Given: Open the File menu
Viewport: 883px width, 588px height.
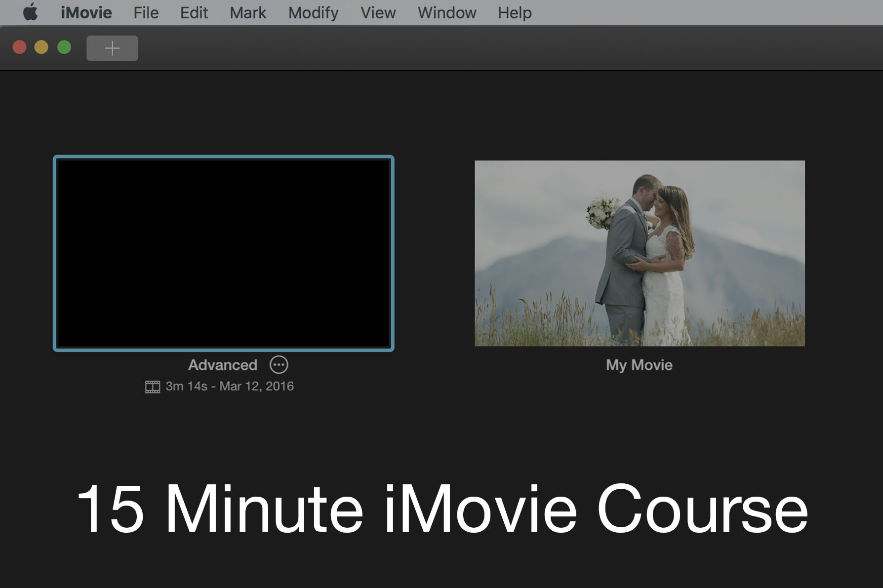Looking at the screenshot, I should click(146, 12).
